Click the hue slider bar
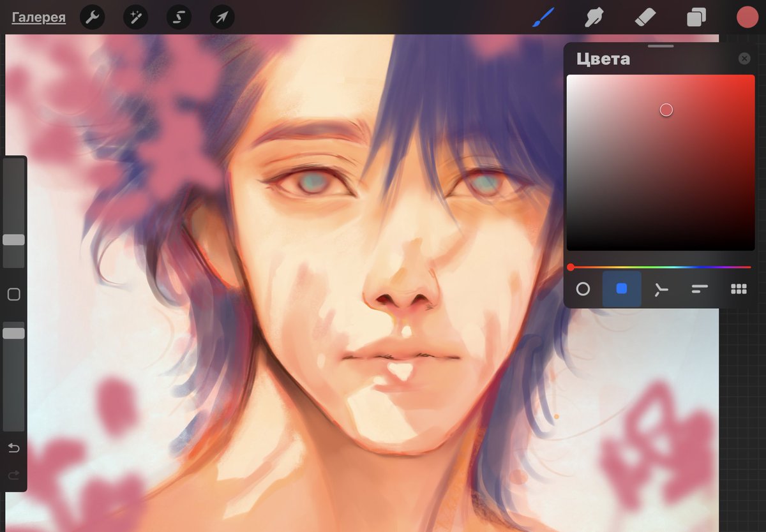The image size is (766, 532). (x=661, y=267)
